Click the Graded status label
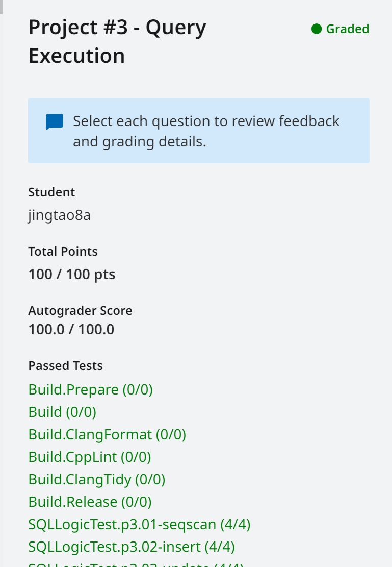This screenshot has width=392, height=567. [348, 29]
